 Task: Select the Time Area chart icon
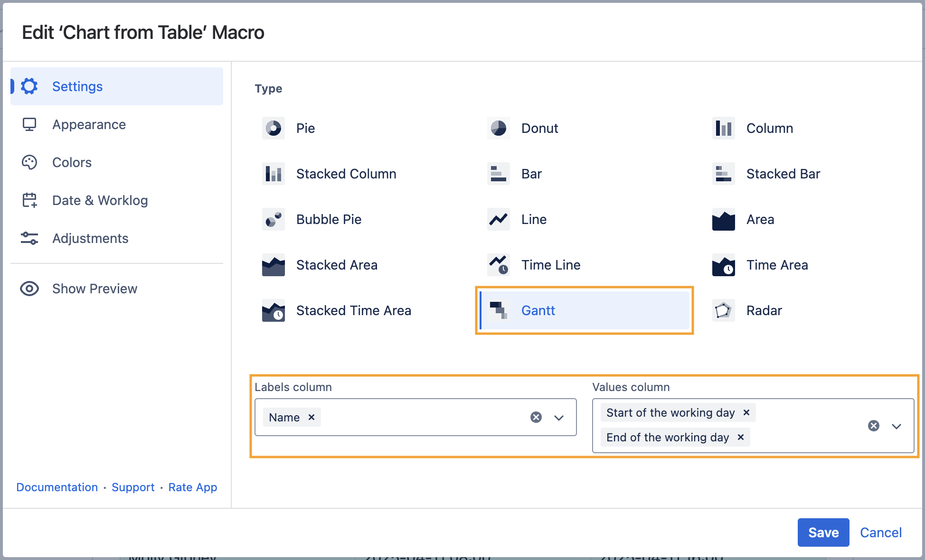point(723,265)
